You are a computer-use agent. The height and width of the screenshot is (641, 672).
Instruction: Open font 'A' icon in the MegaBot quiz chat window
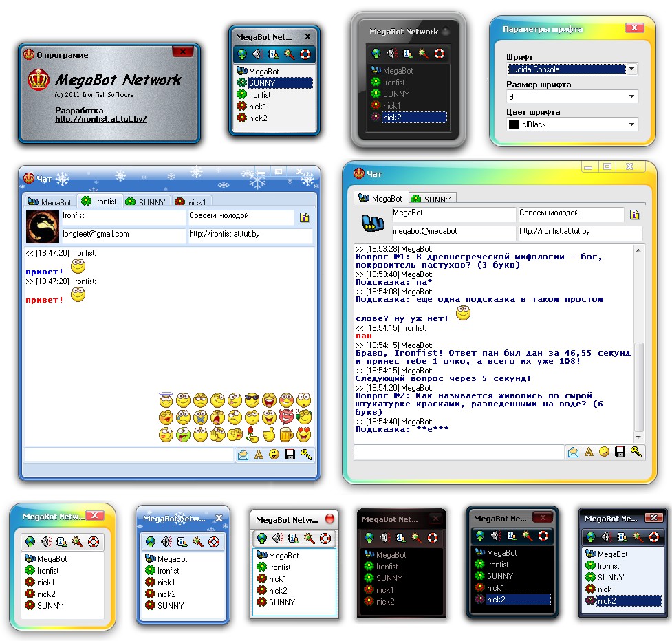(x=589, y=452)
